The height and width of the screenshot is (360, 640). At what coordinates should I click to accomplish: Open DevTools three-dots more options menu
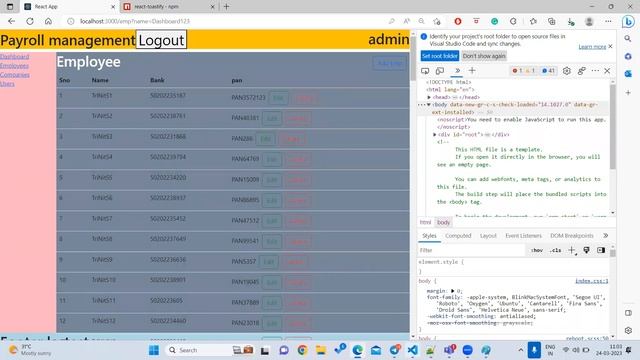coord(595,71)
